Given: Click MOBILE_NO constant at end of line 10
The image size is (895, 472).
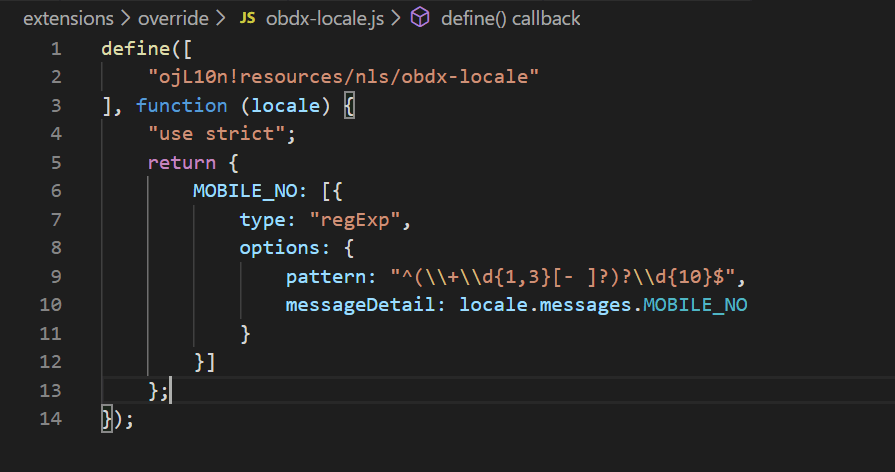Looking at the screenshot, I should tap(695, 305).
